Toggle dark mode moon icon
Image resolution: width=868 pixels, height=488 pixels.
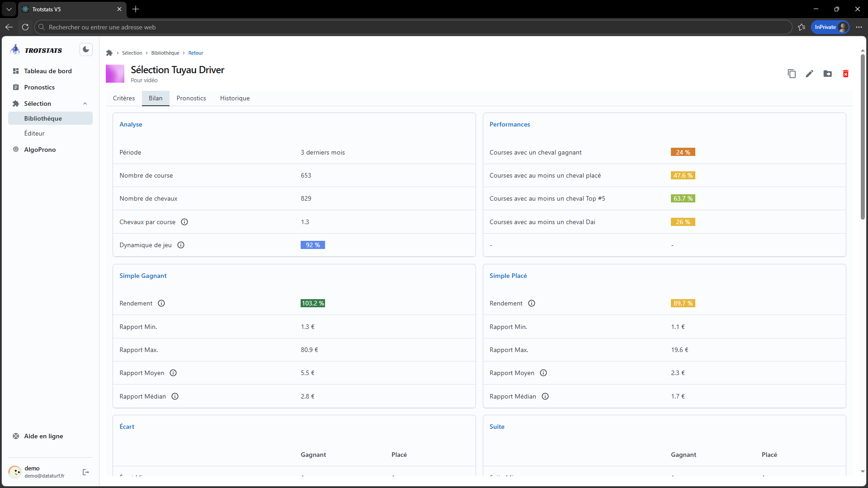(x=86, y=50)
